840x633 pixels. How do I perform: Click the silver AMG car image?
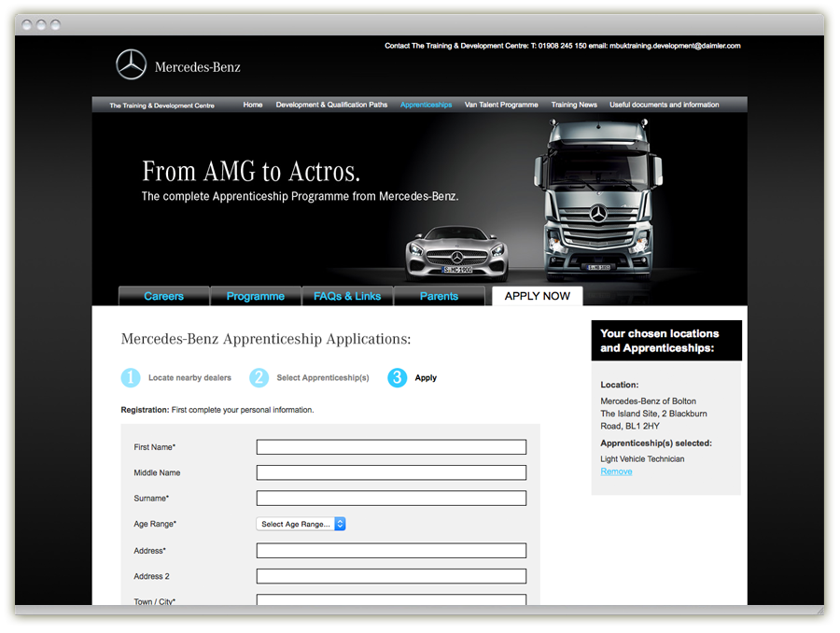point(456,253)
